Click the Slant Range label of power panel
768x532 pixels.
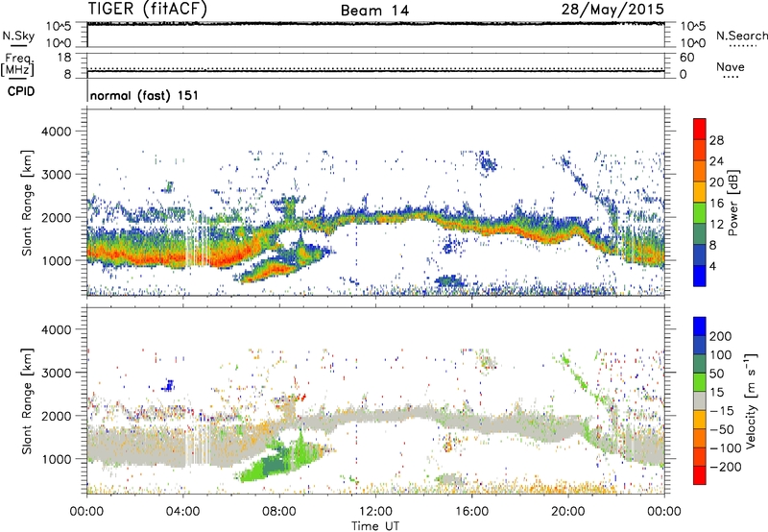pos(28,203)
